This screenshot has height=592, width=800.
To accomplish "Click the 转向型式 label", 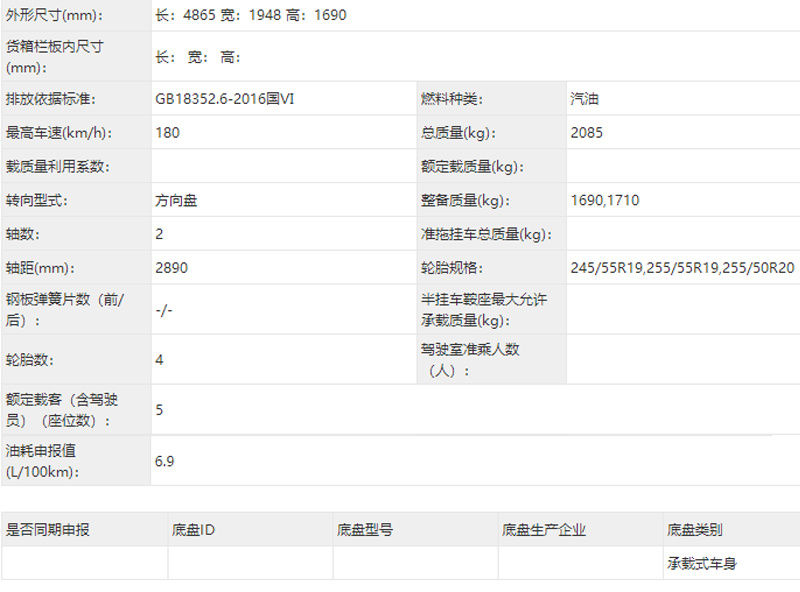I will [x=36, y=200].
